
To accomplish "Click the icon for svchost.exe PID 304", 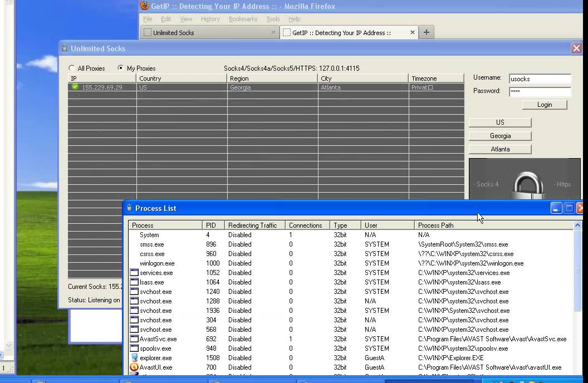I will [134, 320].
